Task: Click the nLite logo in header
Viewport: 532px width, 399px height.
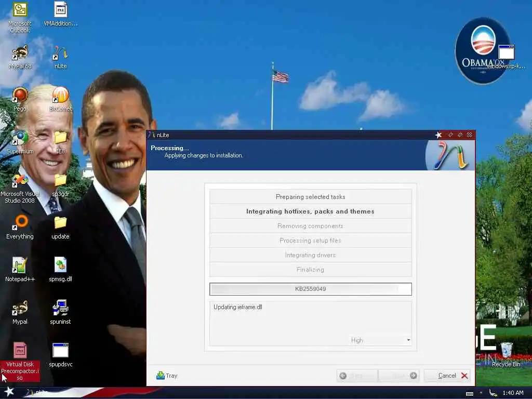Action: coord(450,155)
